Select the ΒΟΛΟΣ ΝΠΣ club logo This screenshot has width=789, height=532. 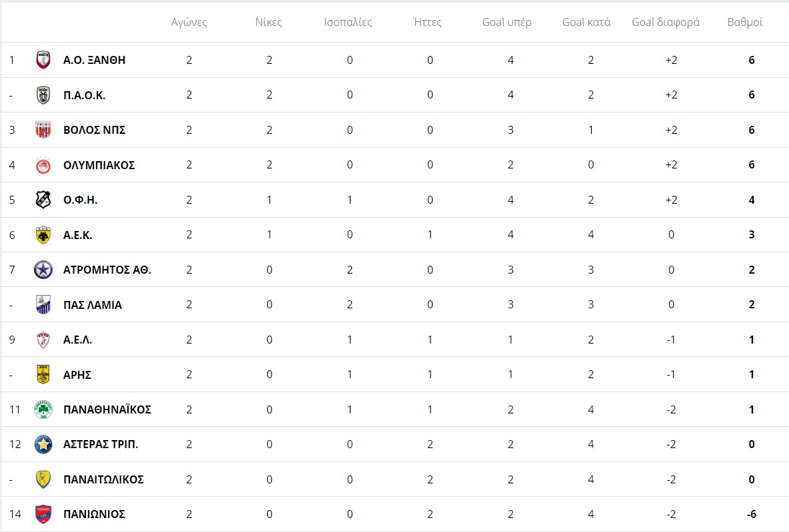click(43, 130)
